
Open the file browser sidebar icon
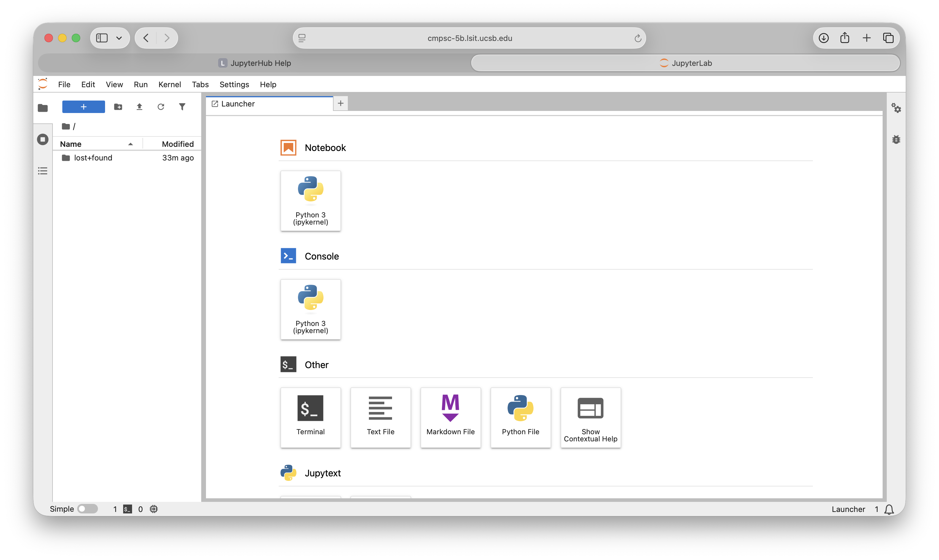coord(43,108)
